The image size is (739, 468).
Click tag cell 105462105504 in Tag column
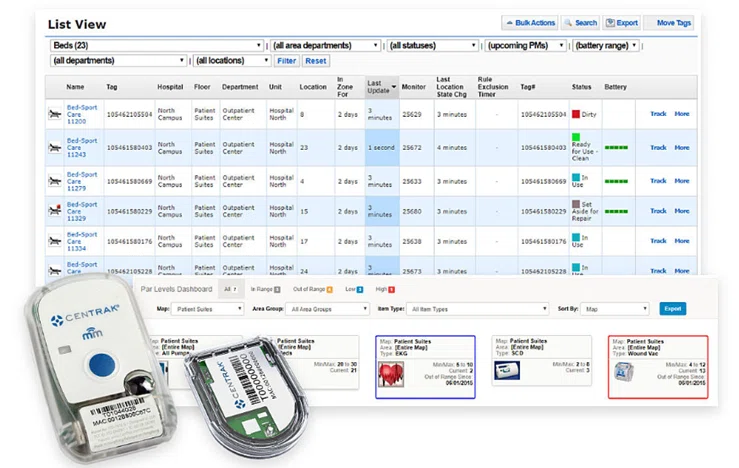pyautogui.click(x=129, y=114)
